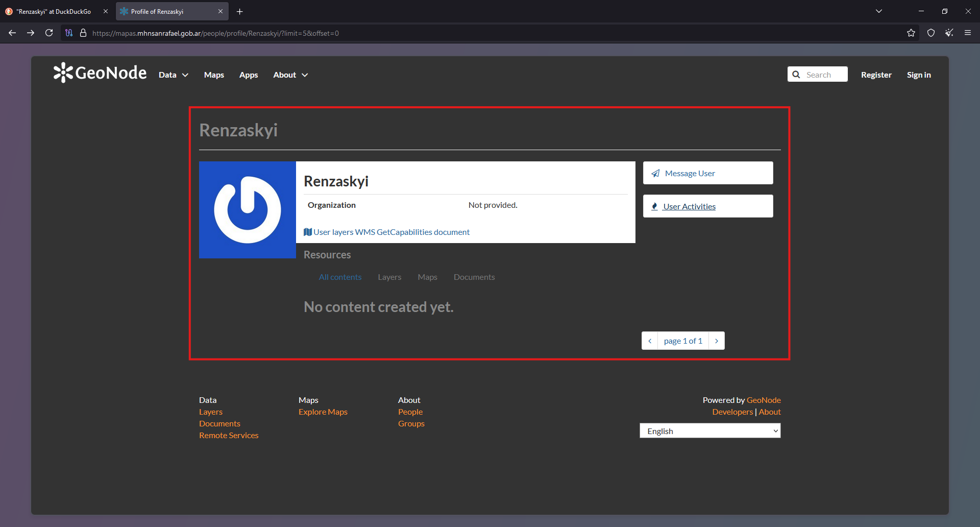980x527 pixels.
Task: Expand the About dropdown in the navbar
Action: pos(290,75)
